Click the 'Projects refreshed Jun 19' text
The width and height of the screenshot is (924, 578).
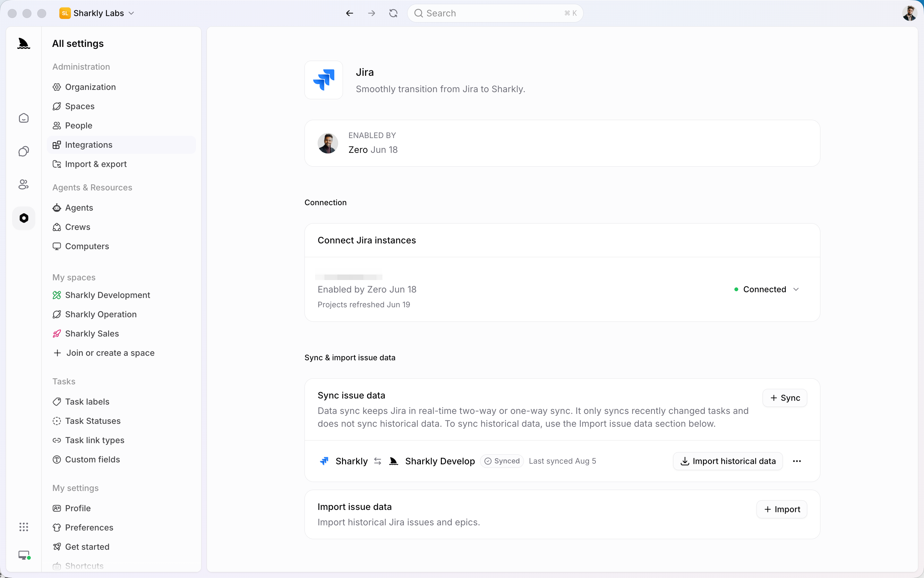[364, 305]
